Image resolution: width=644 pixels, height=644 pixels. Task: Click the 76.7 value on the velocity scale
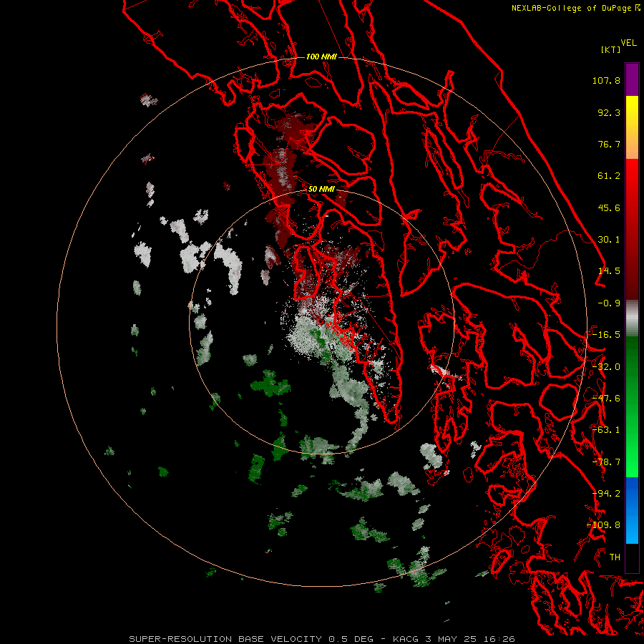click(609, 144)
